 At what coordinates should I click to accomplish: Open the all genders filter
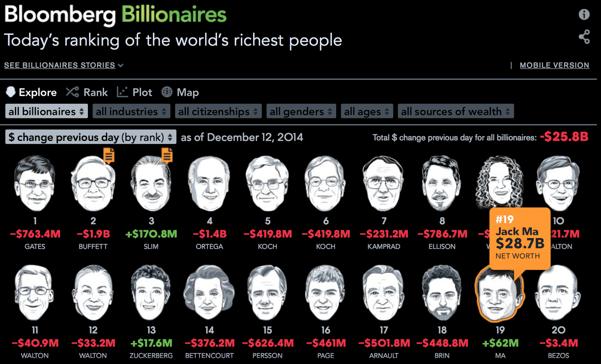click(x=301, y=111)
